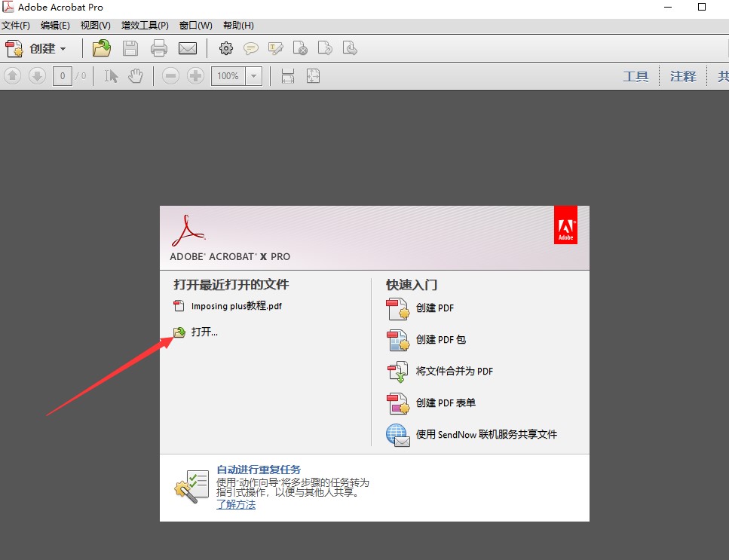Click the open file folder icon in toolbar
The height and width of the screenshot is (560, 729).
click(101, 48)
